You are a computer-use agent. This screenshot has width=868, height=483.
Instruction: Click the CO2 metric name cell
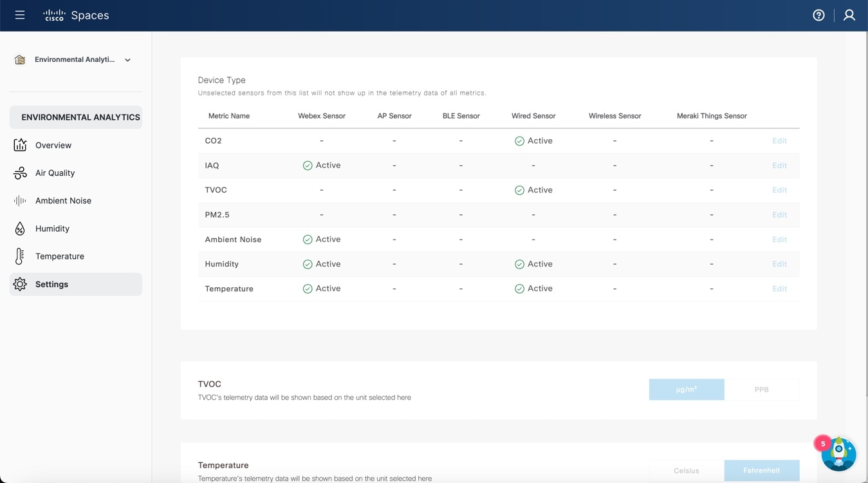[x=213, y=140]
